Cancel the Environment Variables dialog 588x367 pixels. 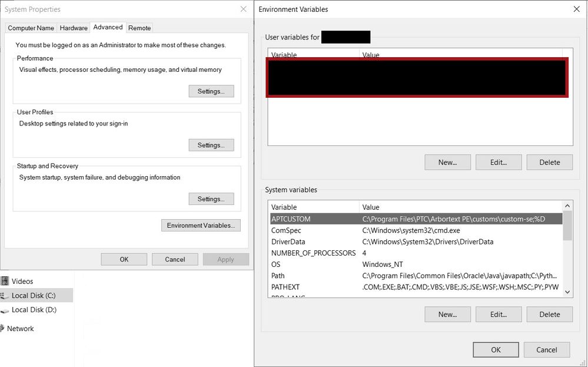click(547, 349)
